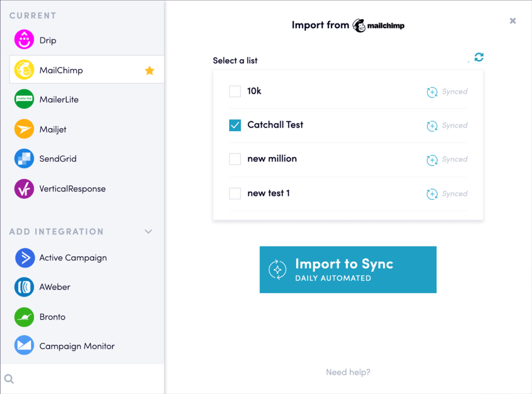The width and height of the screenshot is (532, 394).
Task: Click the sync icon inside Import button
Action: pos(277,270)
